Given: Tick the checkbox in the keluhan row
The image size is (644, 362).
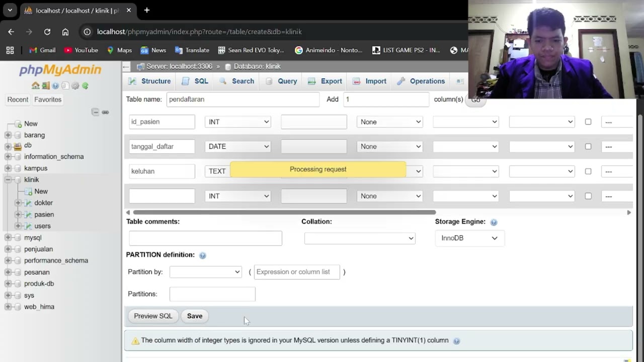Looking at the screenshot, I should tap(588, 171).
